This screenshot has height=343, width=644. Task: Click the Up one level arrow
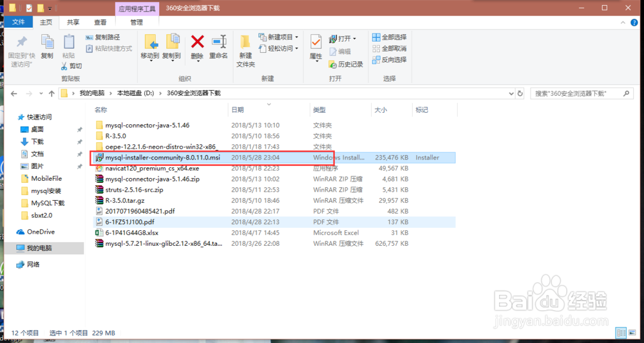pyautogui.click(x=52, y=93)
